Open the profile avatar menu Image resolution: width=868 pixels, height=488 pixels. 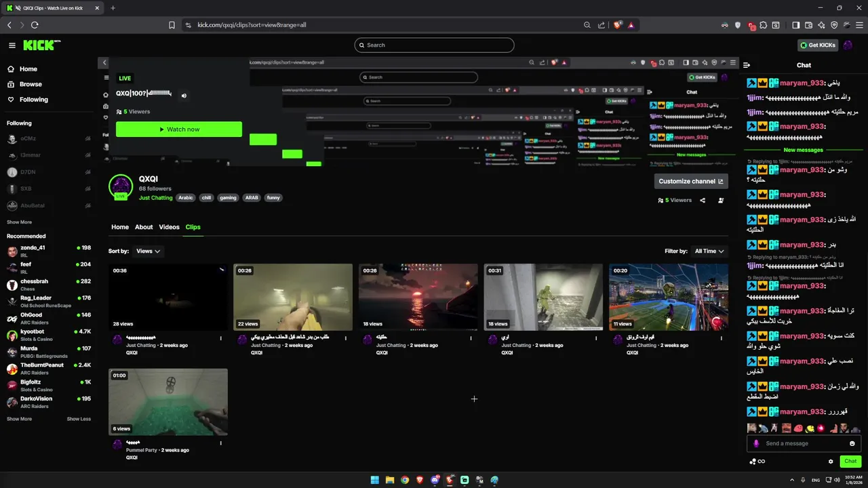[848, 45]
